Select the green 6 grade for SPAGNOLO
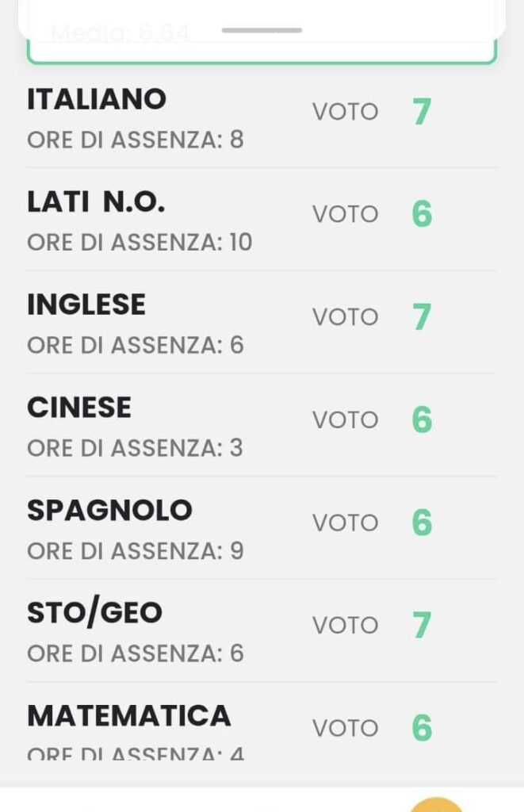 pyautogui.click(x=422, y=522)
